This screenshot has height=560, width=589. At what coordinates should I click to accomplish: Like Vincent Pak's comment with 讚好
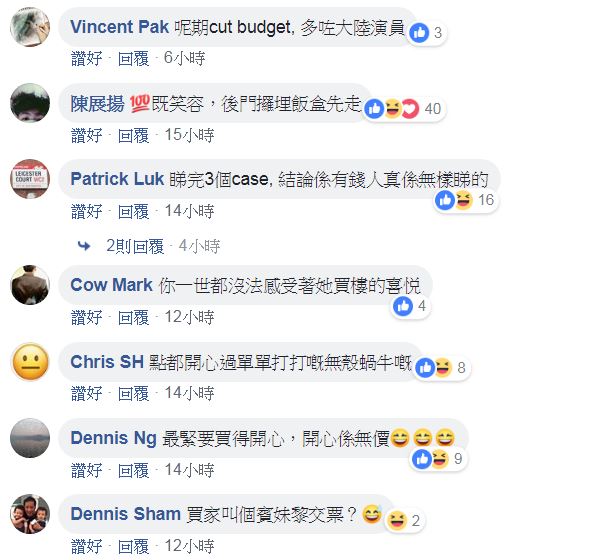point(86,59)
